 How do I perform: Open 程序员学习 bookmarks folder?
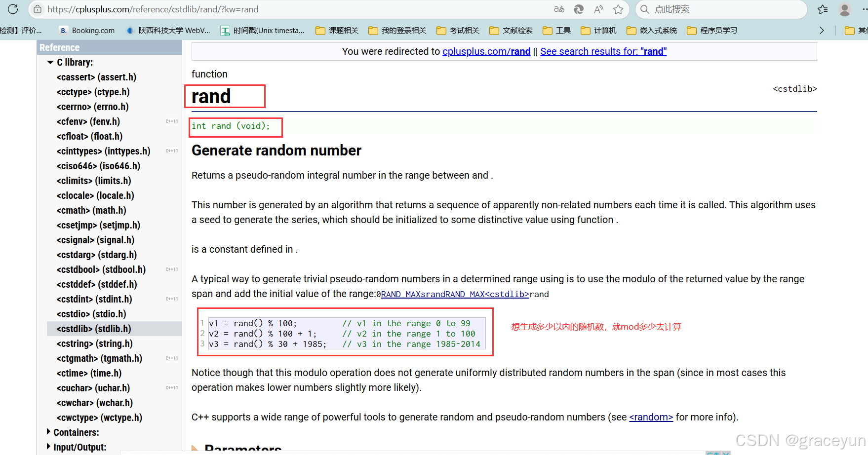pyautogui.click(x=712, y=31)
